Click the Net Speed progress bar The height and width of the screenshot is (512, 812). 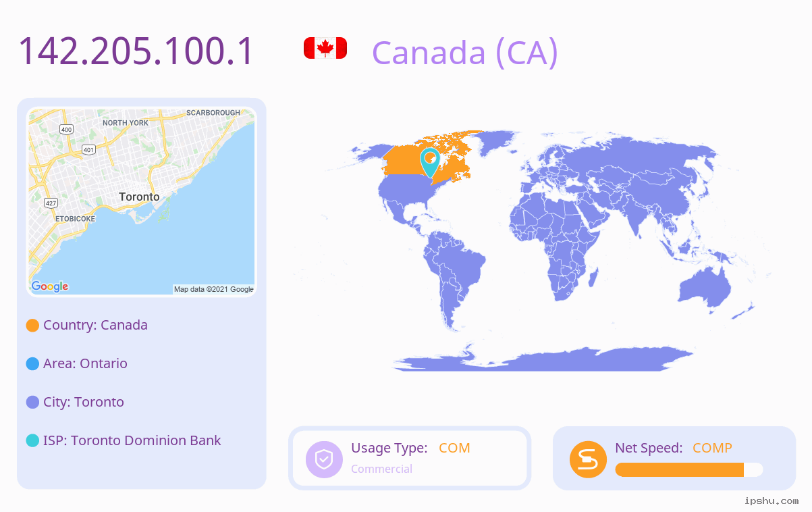689,470
